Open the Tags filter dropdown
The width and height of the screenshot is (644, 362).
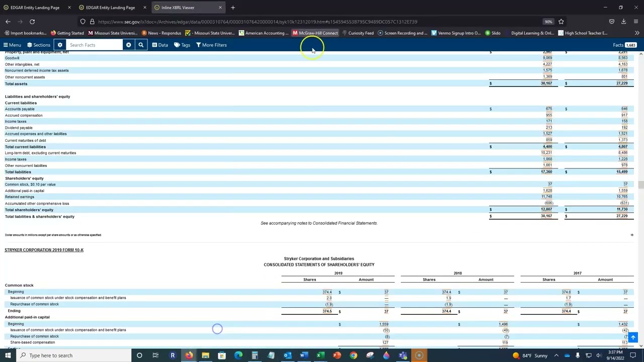(182, 45)
